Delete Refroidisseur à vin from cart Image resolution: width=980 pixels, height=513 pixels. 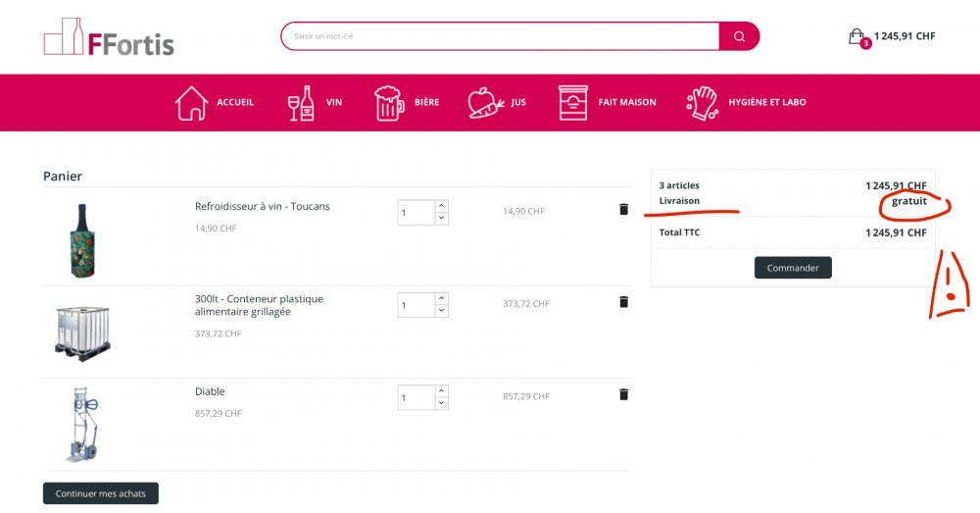point(623,209)
